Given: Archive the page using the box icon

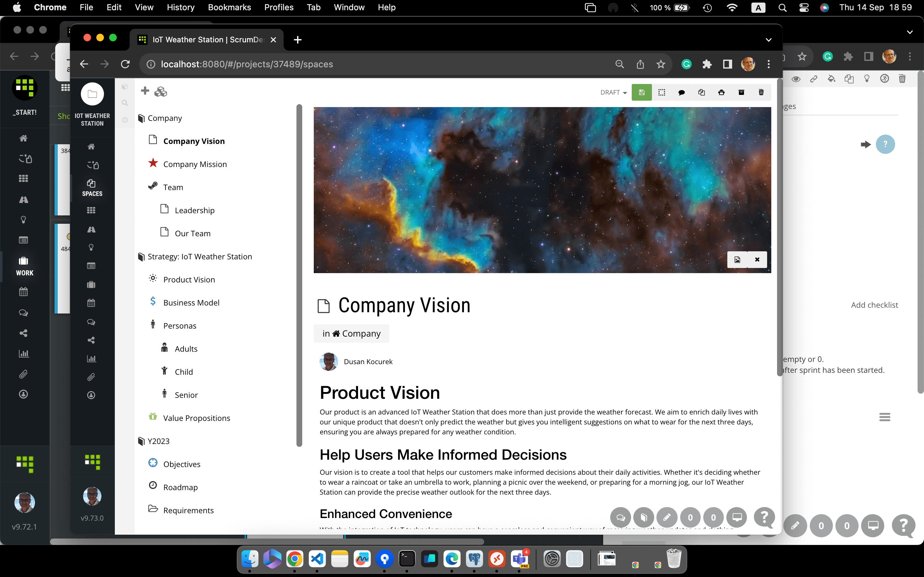Looking at the screenshot, I should point(741,92).
